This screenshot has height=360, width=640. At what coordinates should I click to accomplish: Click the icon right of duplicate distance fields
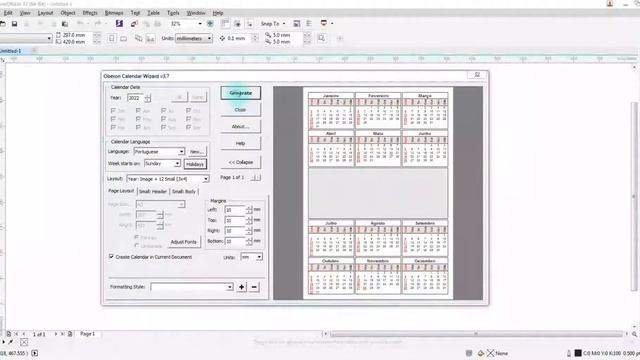pos(322,38)
